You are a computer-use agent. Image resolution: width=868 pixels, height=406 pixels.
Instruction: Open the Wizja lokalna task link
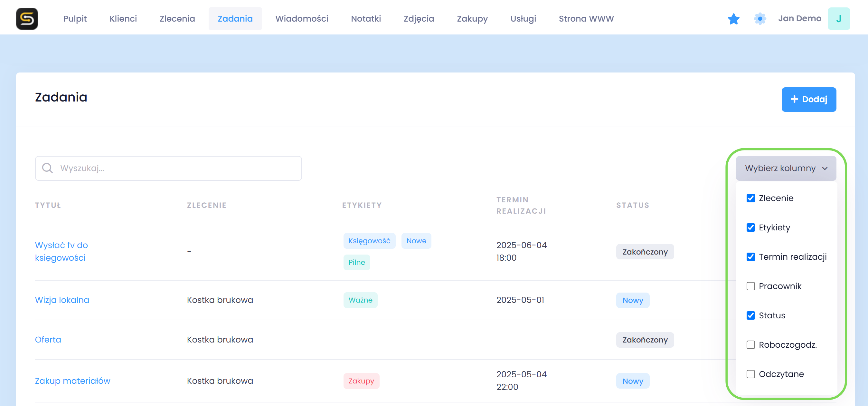tap(62, 300)
